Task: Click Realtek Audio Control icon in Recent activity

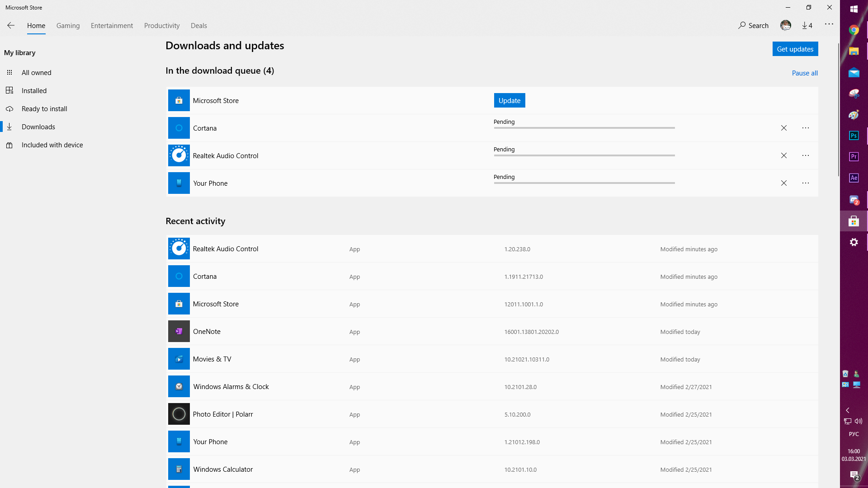Action: pos(179,249)
